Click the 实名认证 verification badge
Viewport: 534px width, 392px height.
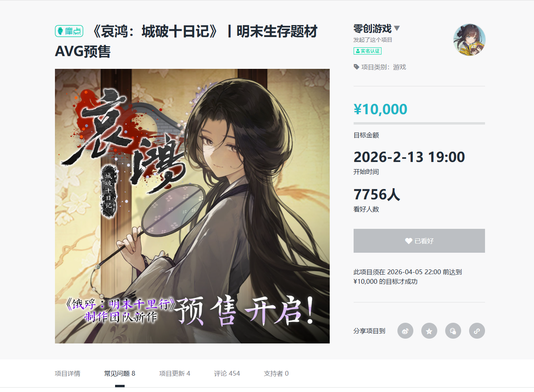[x=367, y=51]
